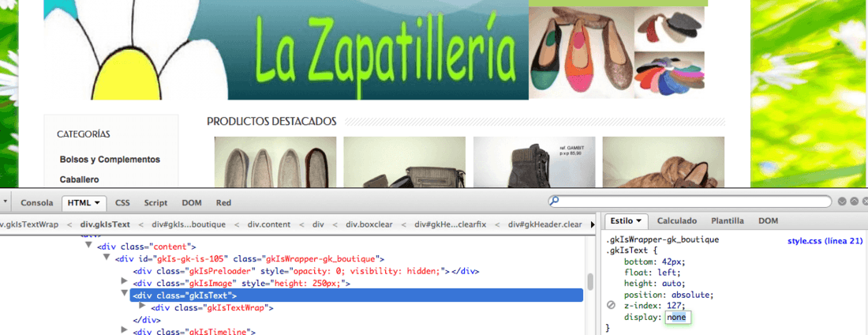
Task: Open the Bolsos y Complementos category
Action: point(110,160)
